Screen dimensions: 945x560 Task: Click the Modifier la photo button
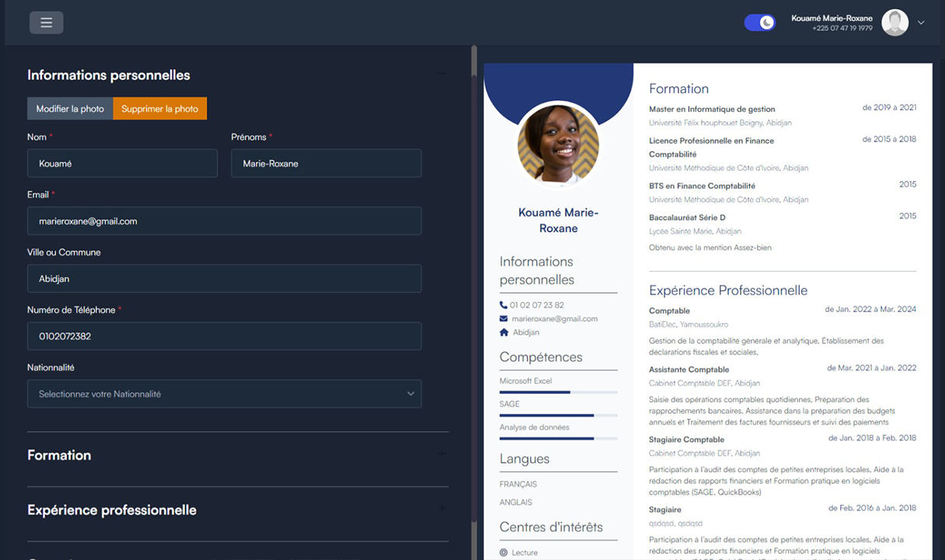[x=69, y=109]
